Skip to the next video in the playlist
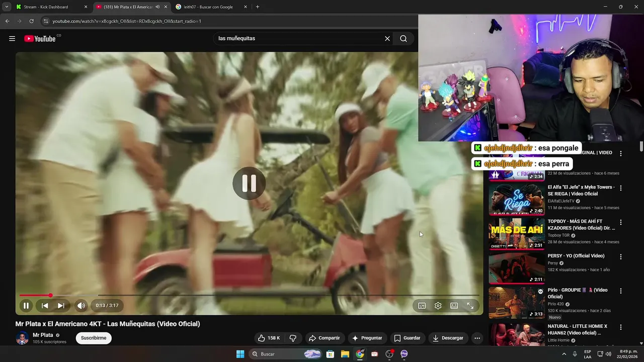 coord(61,305)
